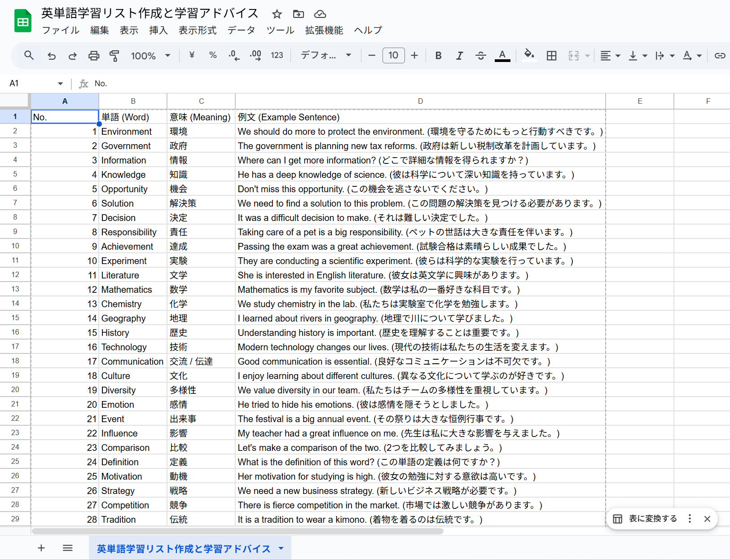Toggle strikethrough formatting
The height and width of the screenshot is (560, 730).
point(481,55)
